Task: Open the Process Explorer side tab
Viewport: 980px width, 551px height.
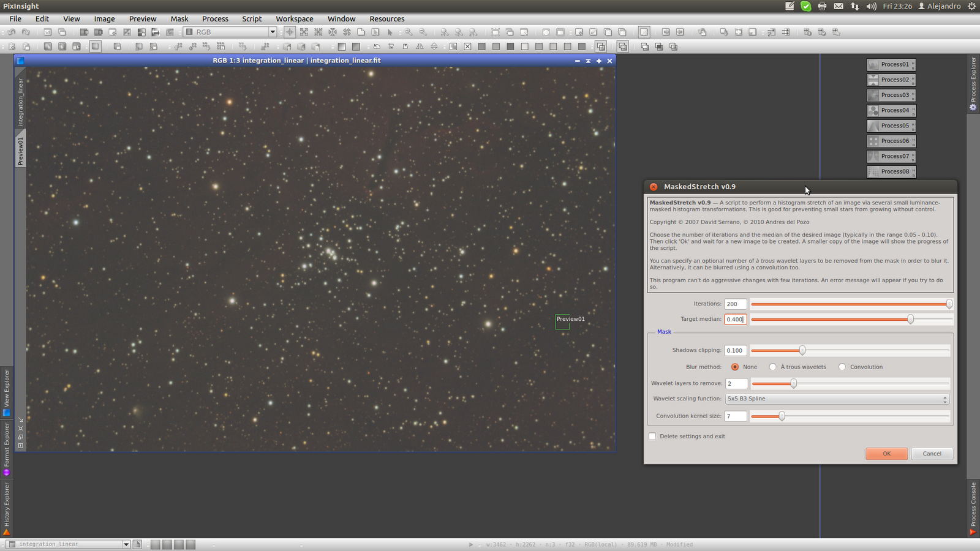Action: tap(973, 83)
